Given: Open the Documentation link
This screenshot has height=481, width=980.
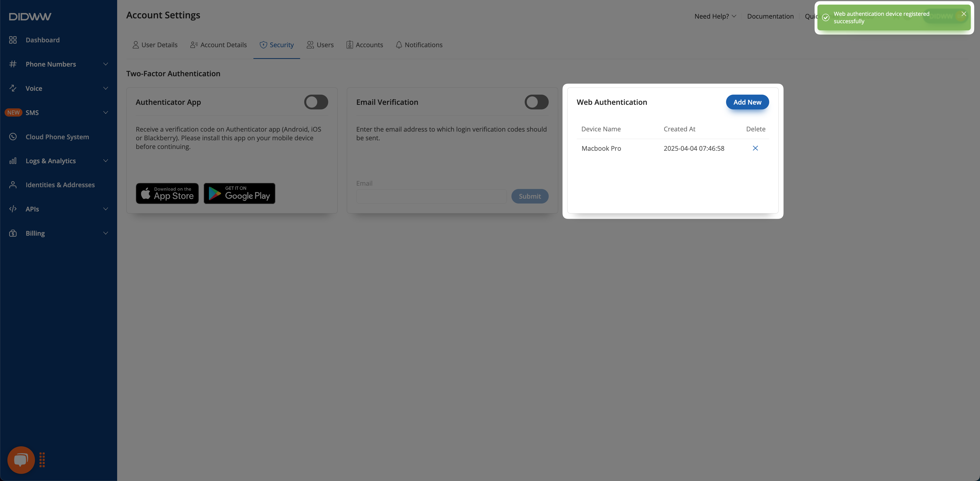Looking at the screenshot, I should [770, 16].
